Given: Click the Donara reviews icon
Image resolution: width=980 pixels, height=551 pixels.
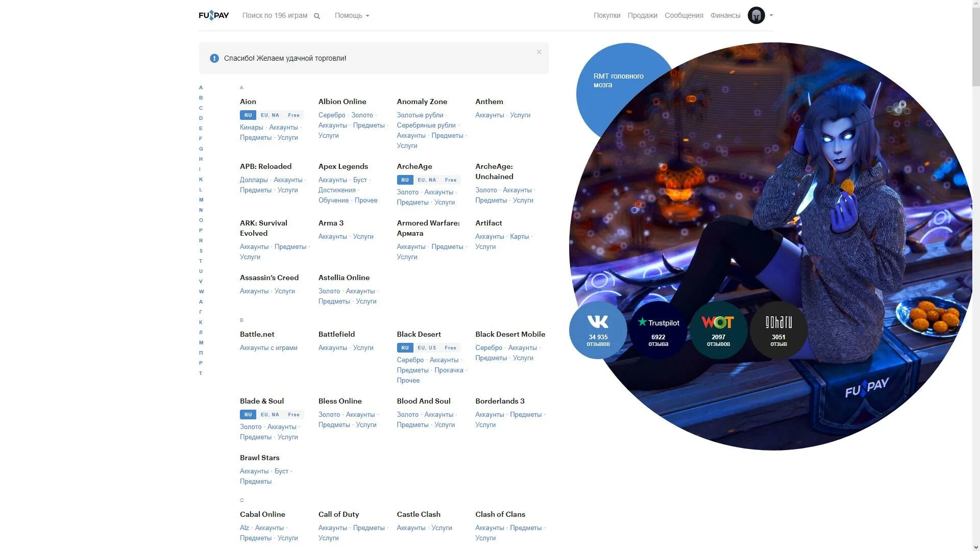Looking at the screenshot, I should (x=778, y=330).
